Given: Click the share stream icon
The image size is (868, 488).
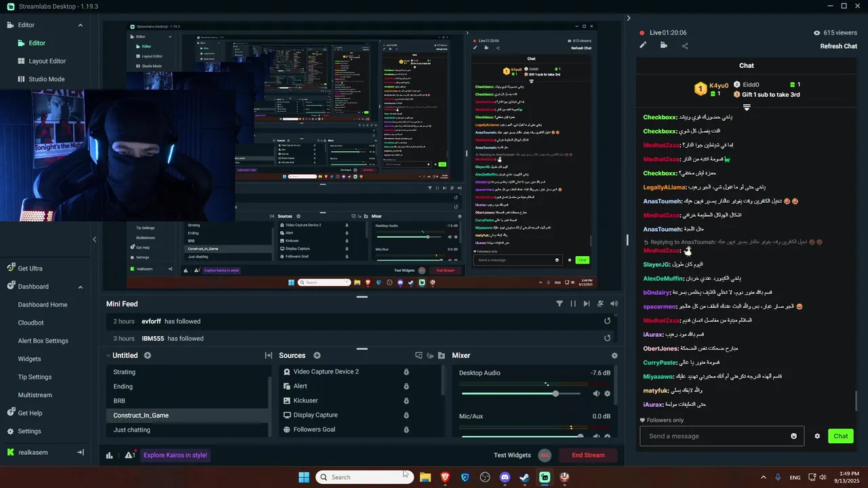Looking at the screenshot, I should click(685, 46).
